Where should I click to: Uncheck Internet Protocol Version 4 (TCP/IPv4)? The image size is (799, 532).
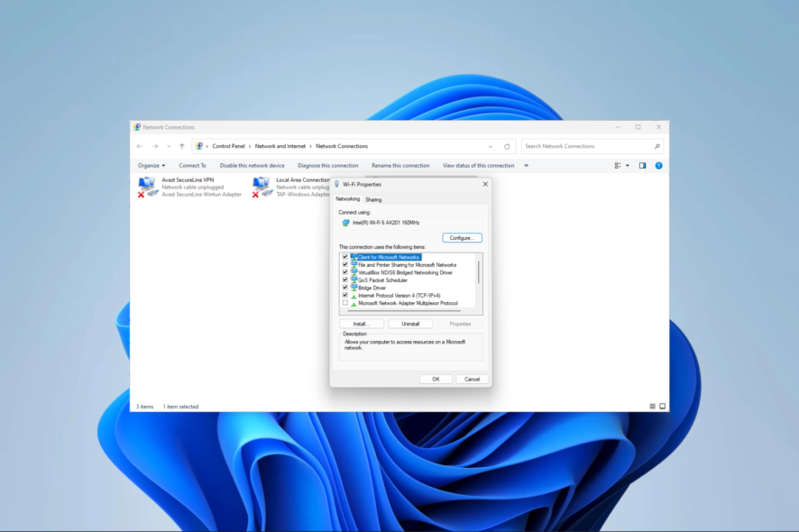(345, 295)
